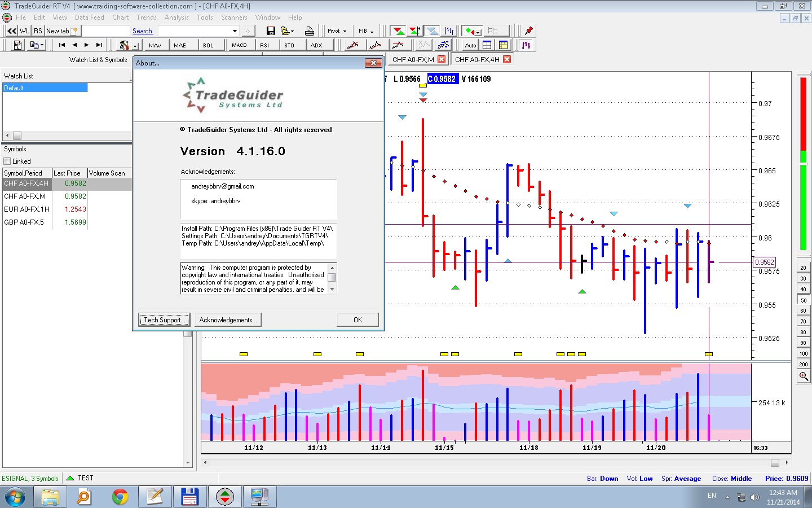Expand the FIB dropdown menu
The width and height of the screenshot is (812, 508).
(366, 31)
